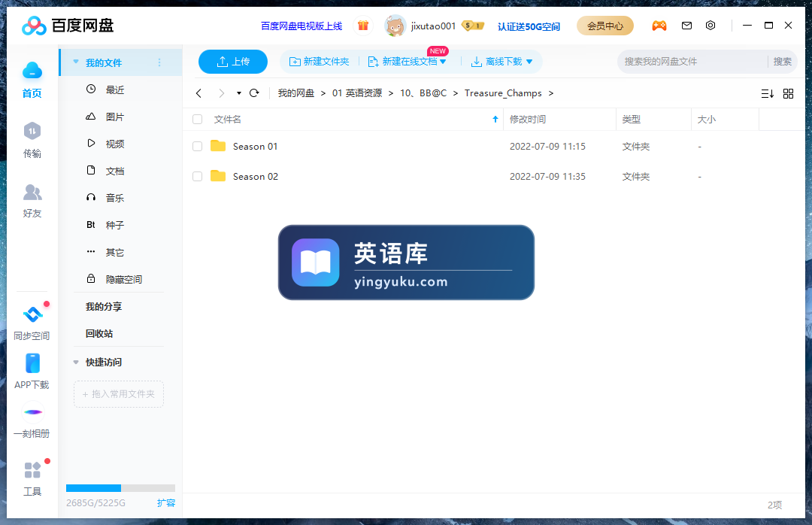The image size is (812, 525).
Task: Click the gold membership badge
Action: [473, 26]
